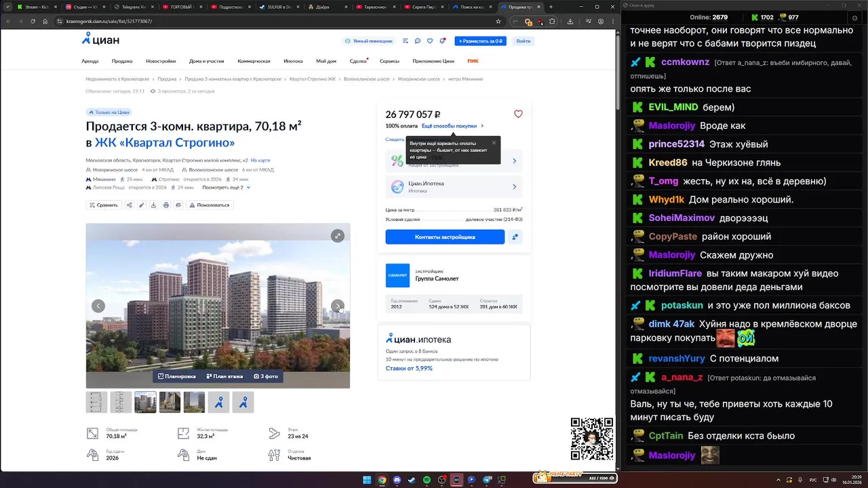The width and height of the screenshot is (868, 488).
Task: Add a note with the pencil icon
Action: pos(142,205)
